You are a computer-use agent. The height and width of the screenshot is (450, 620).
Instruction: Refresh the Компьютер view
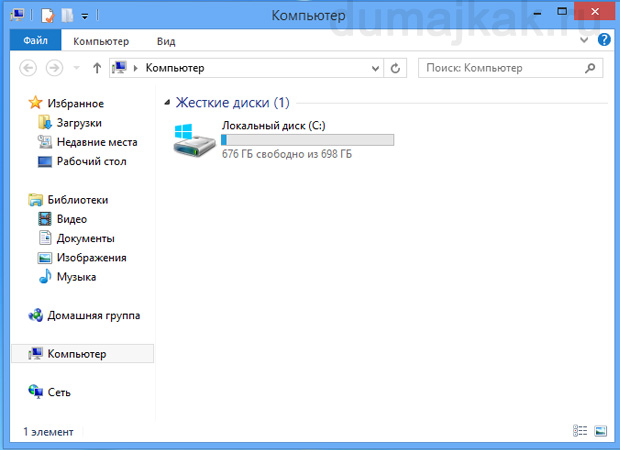pos(395,68)
